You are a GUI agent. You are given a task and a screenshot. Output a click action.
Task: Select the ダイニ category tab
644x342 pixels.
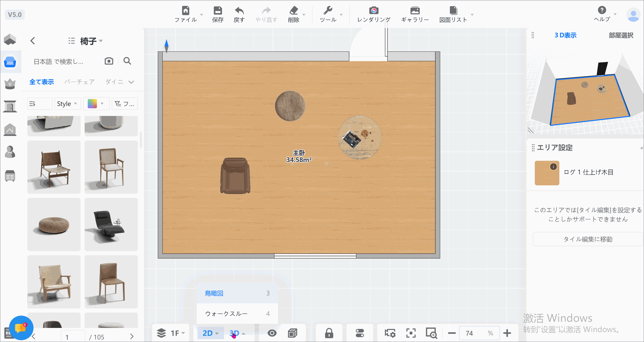coord(114,82)
